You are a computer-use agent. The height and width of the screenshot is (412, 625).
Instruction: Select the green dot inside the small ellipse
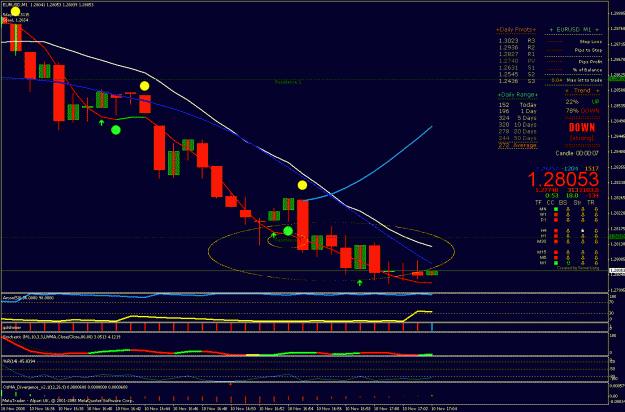coord(288,231)
